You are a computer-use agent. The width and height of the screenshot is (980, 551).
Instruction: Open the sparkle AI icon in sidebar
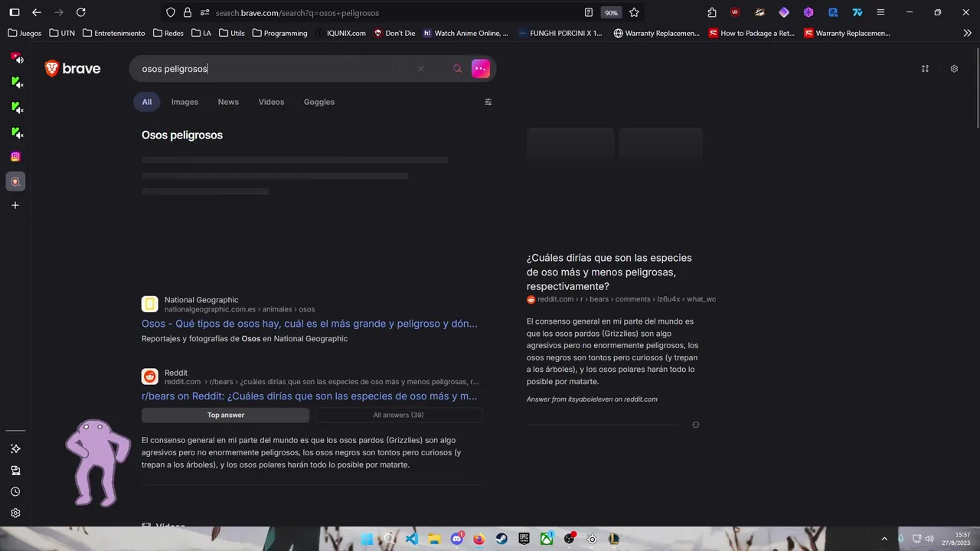[x=15, y=449]
